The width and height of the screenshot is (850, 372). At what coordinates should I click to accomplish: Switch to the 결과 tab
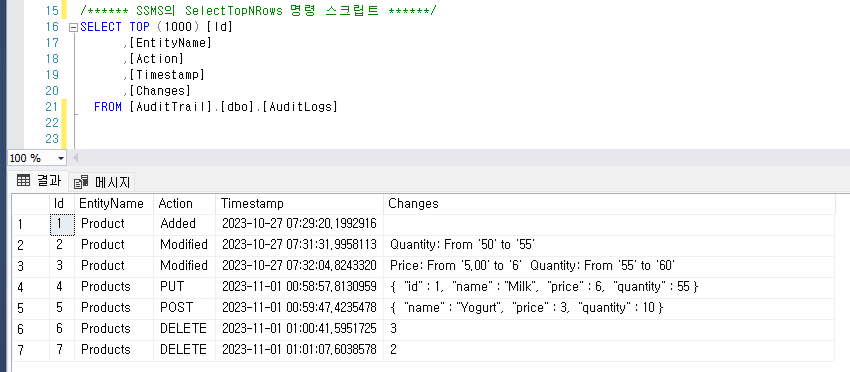pos(38,181)
